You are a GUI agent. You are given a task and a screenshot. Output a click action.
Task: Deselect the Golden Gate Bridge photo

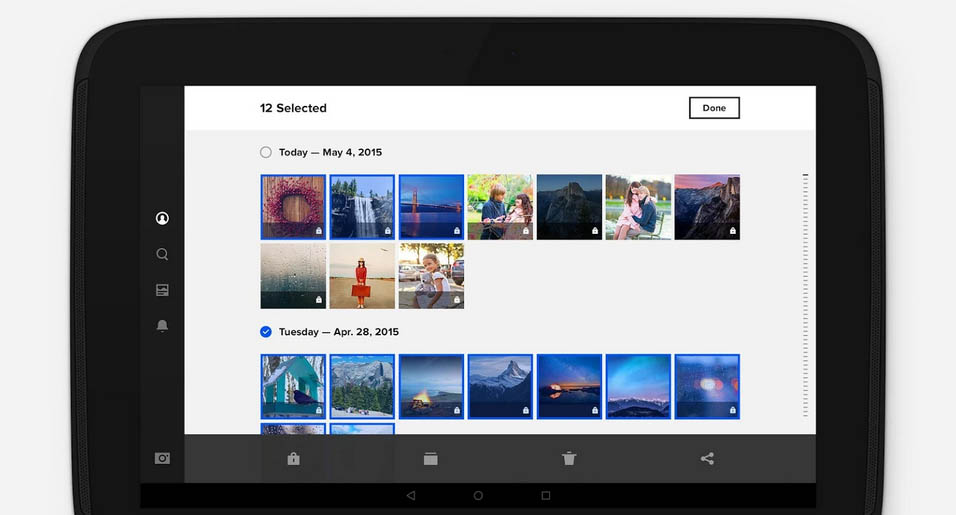pos(431,207)
